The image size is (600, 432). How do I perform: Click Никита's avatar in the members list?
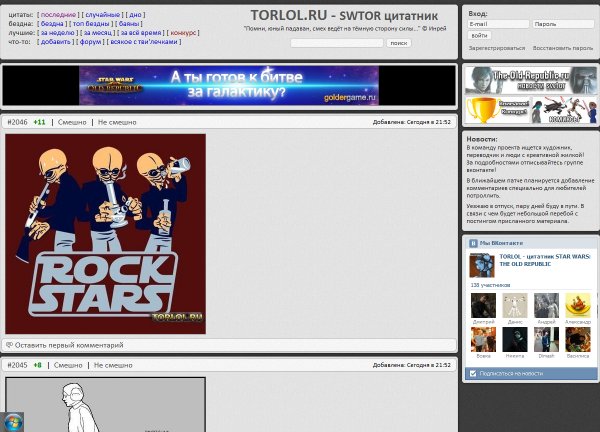[x=514, y=340]
